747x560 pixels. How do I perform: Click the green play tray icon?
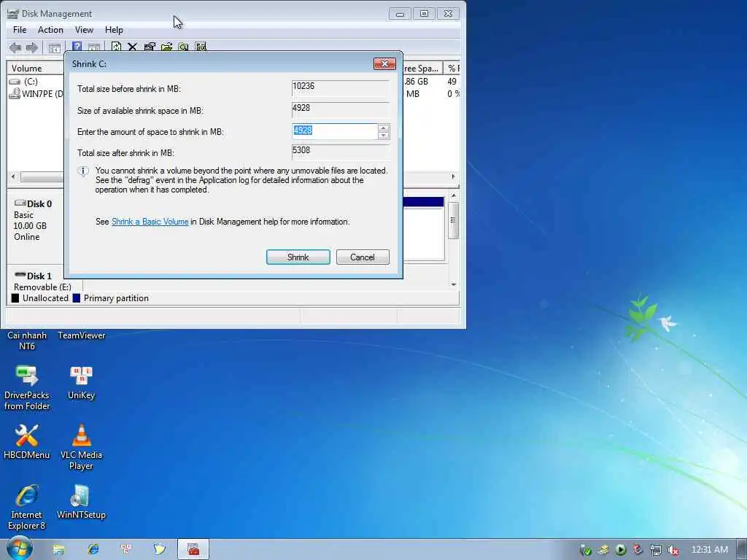620,550
